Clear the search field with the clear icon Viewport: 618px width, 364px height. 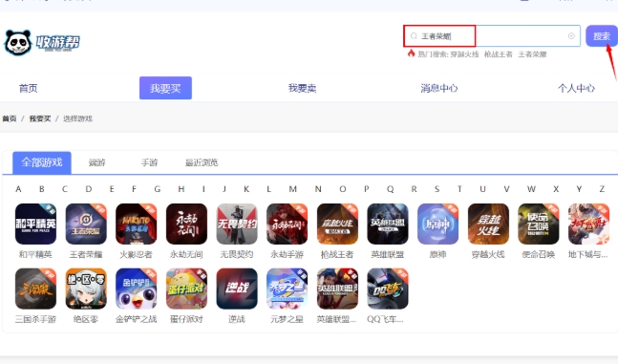(x=571, y=36)
